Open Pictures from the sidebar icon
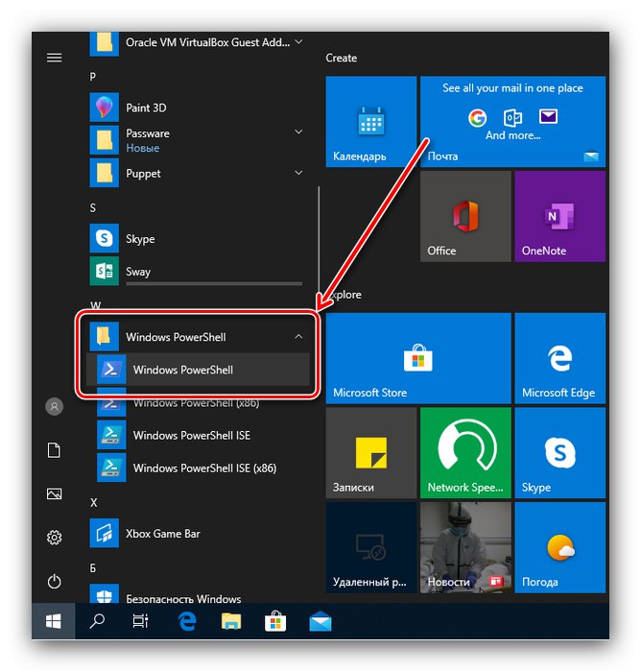Screen dimensions: 641x672 pyautogui.click(x=54, y=493)
